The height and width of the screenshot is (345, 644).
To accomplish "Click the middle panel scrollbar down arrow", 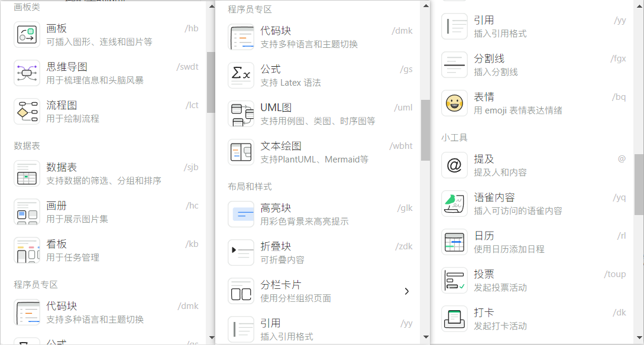I will pyautogui.click(x=426, y=338).
